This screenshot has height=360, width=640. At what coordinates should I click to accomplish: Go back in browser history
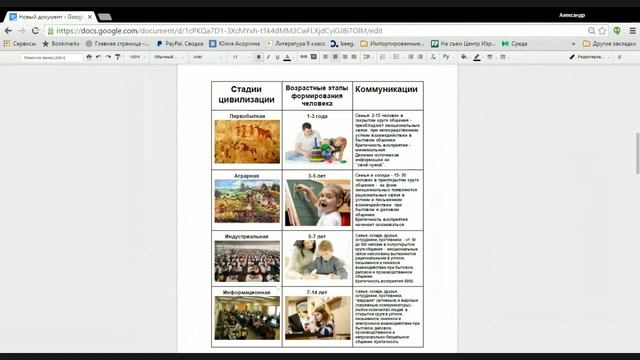[8, 31]
